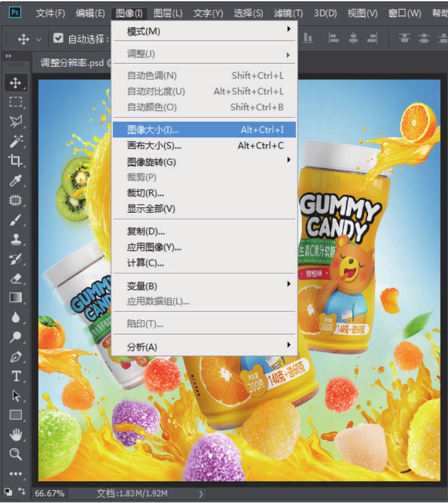Select the History Brush tool
Screen dimensions: 448x503
[16, 259]
